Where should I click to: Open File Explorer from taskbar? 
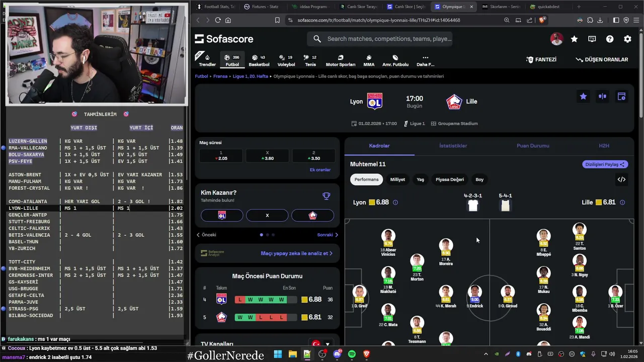(293, 354)
